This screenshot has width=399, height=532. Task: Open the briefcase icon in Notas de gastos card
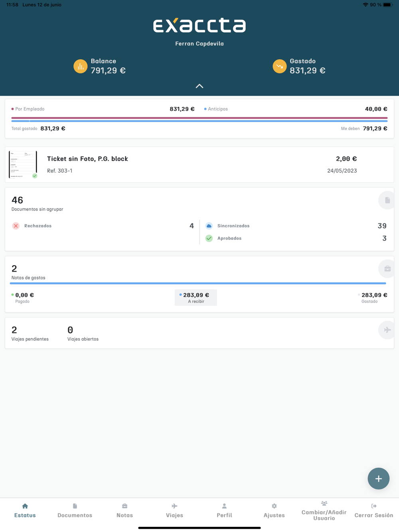coord(387,269)
